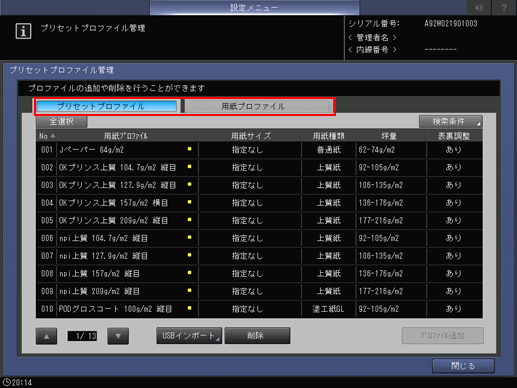Select row 003 OKプリンス上質 127.9g/m2
517x388 pixels.
pyautogui.click(x=259, y=185)
